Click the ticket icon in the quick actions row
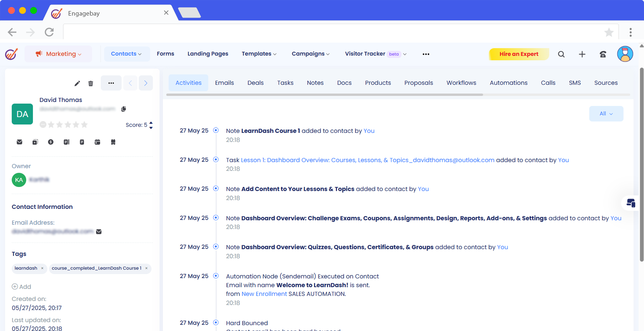Viewport: 644px width, 331px height. (x=113, y=142)
